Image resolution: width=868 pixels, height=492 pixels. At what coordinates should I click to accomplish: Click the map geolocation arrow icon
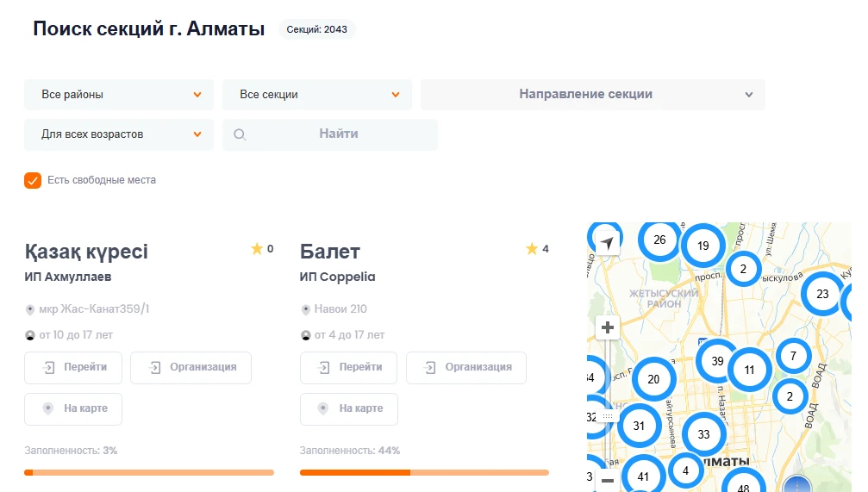click(608, 243)
